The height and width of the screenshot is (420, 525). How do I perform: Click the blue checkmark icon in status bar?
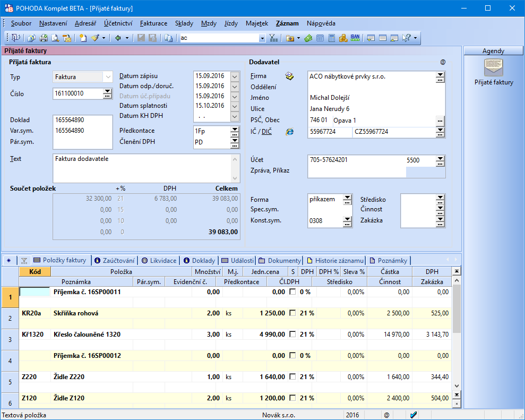click(414, 415)
